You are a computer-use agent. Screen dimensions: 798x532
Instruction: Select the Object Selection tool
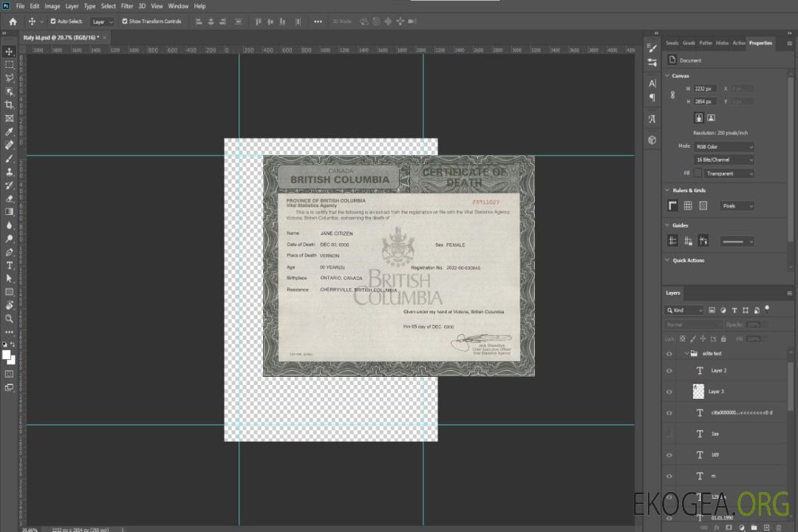tap(9, 92)
